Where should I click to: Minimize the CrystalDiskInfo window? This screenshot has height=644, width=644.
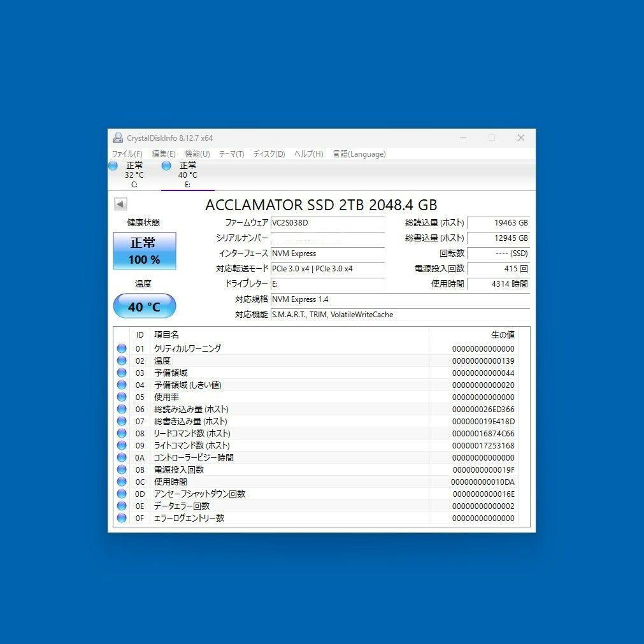pos(463,138)
